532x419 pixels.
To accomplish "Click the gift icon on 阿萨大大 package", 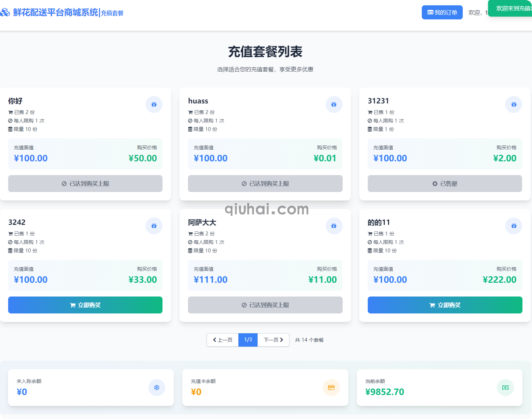I will click(x=334, y=226).
